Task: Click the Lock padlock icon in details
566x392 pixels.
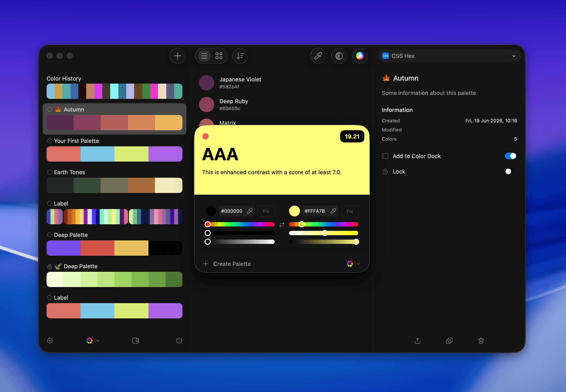Action: [x=385, y=171]
